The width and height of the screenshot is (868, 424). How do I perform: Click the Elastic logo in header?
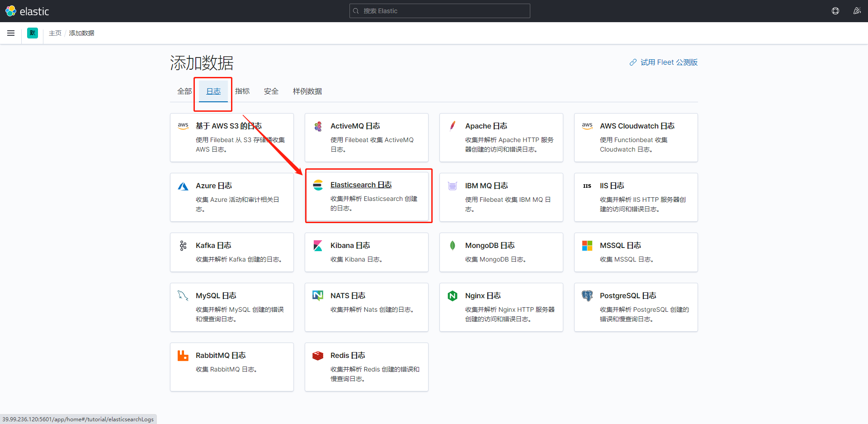pos(27,11)
